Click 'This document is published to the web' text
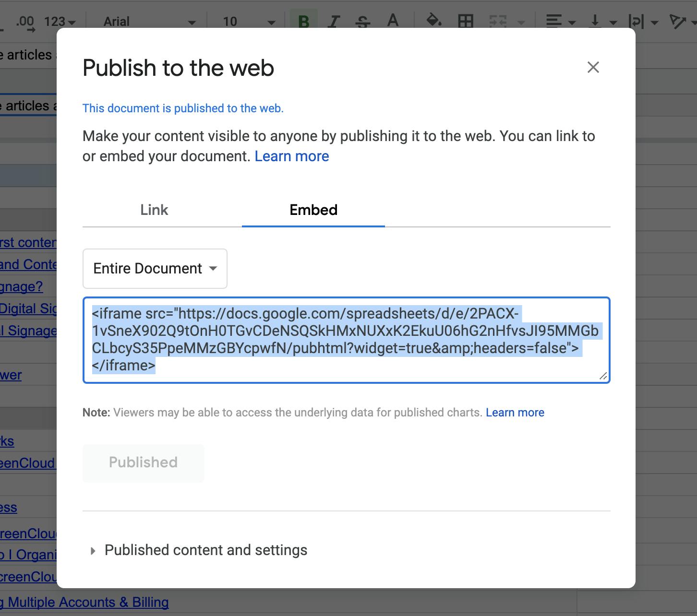 pyautogui.click(x=183, y=108)
